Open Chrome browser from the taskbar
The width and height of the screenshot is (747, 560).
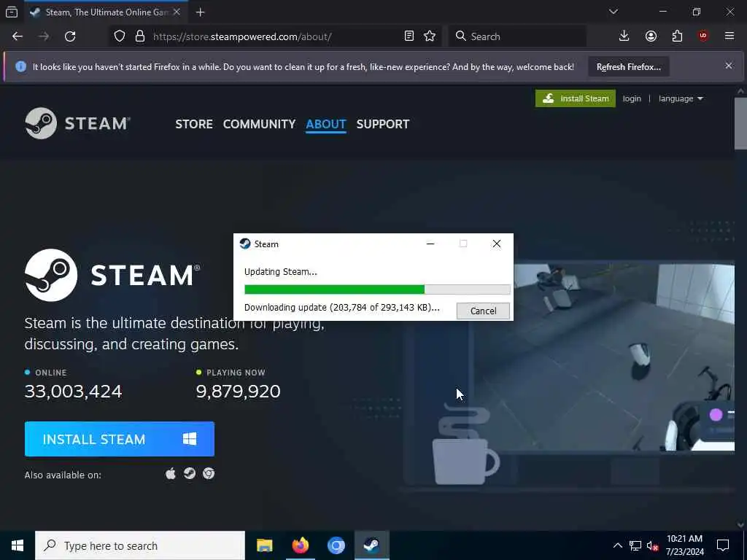pyautogui.click(x=336, y=545)
